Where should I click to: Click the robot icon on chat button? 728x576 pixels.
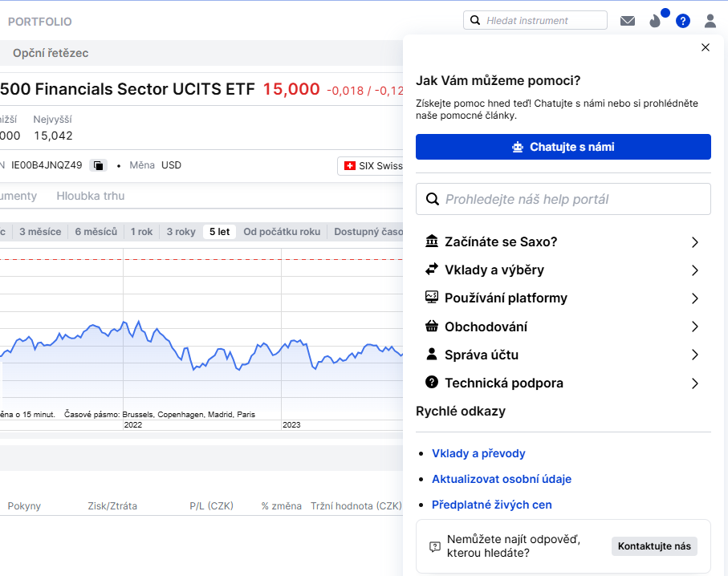point(517,147)
